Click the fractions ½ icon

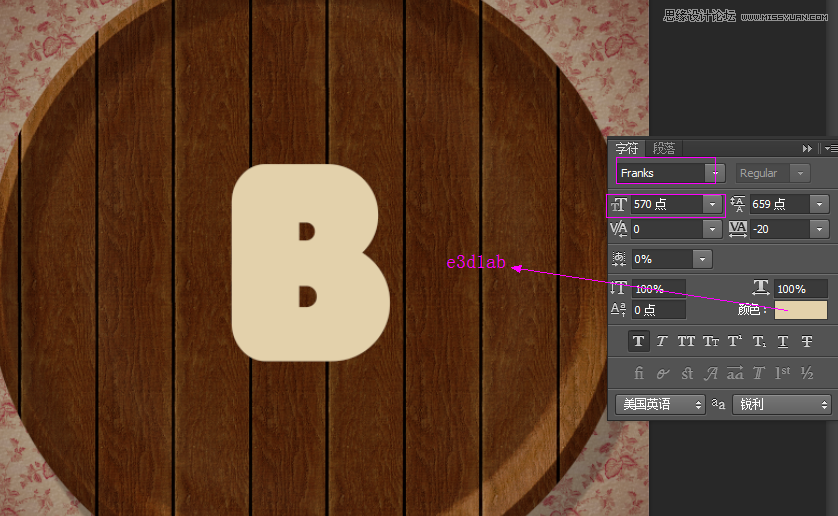(807, 373)
